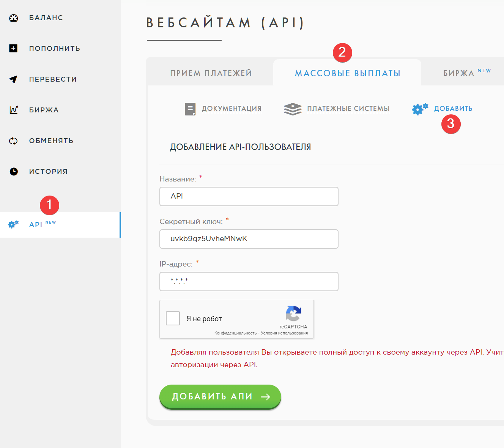504x448 pixels.
Task: Click the Обменять exchange arrows icon
Action: point(13,141)
